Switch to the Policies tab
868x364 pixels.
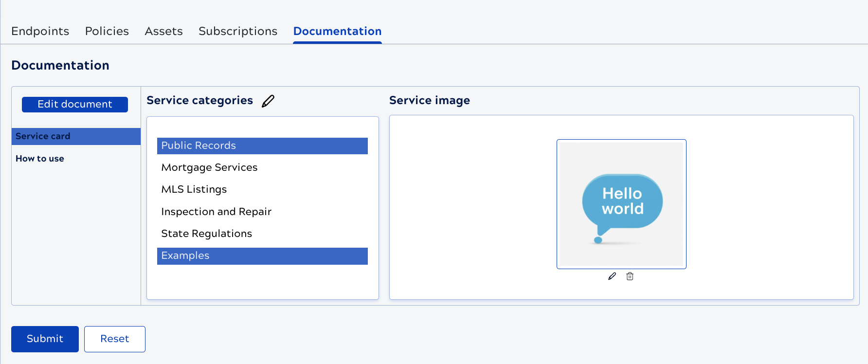tap(107, 31)
